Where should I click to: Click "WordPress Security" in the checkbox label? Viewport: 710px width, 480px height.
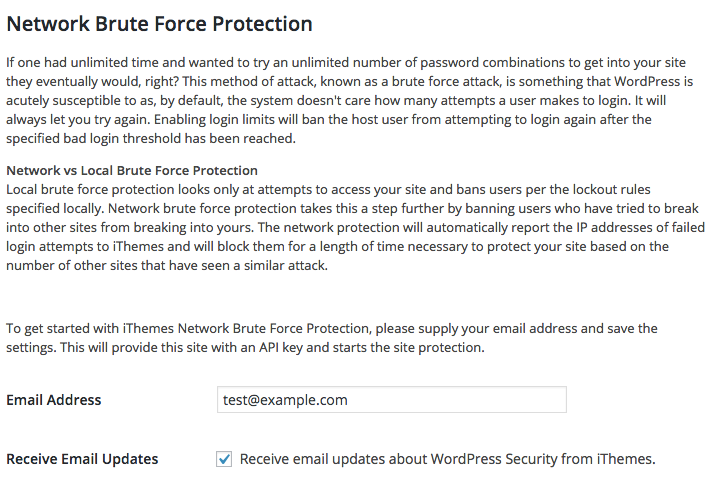point(494,459)
